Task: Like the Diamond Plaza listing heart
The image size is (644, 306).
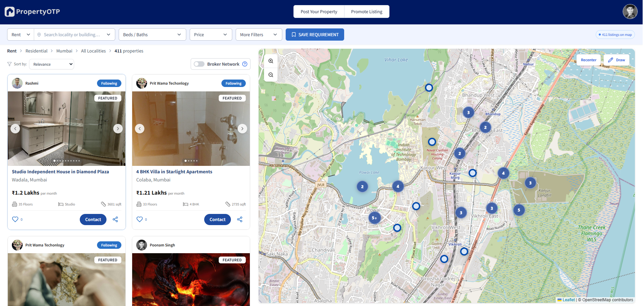Action: coord(15,219)
